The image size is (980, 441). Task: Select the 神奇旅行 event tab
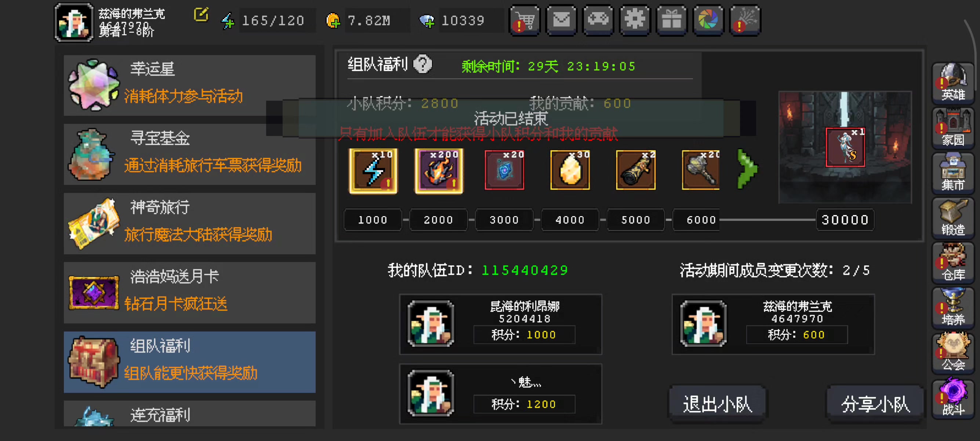pyautogui.click(x=189, y=223)
